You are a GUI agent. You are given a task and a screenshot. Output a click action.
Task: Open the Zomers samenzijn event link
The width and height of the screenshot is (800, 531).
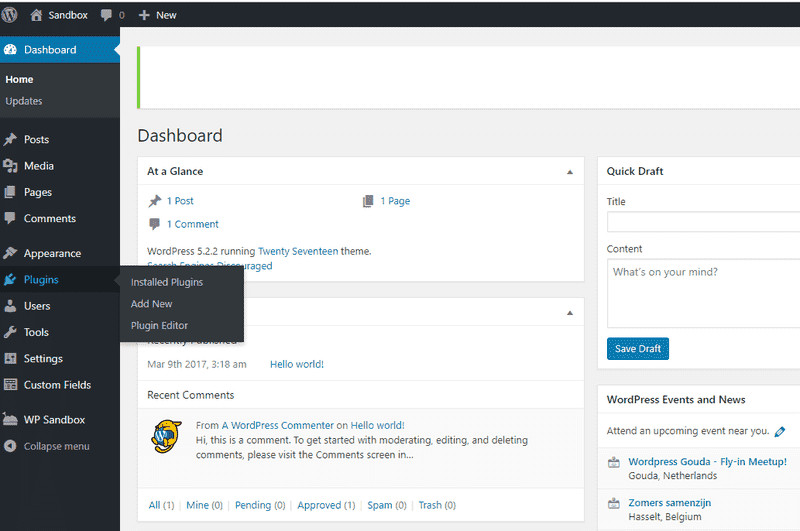(x=670, y=503)
